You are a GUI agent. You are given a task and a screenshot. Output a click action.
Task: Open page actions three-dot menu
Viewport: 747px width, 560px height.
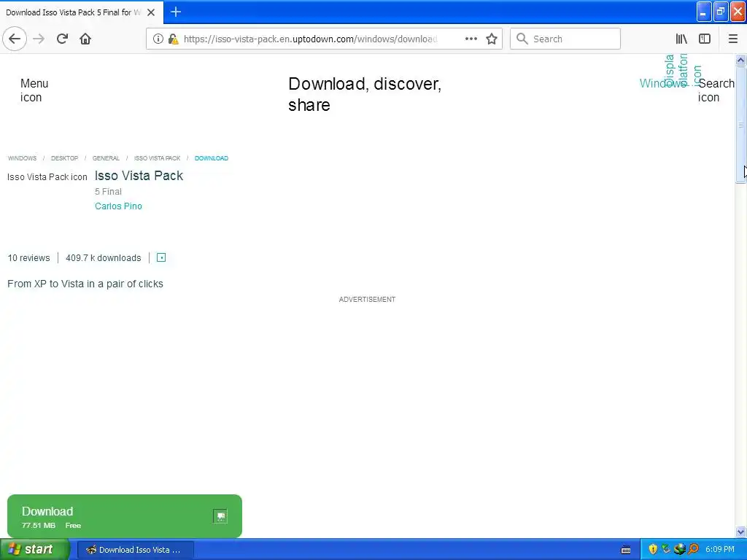pos(471,39)
